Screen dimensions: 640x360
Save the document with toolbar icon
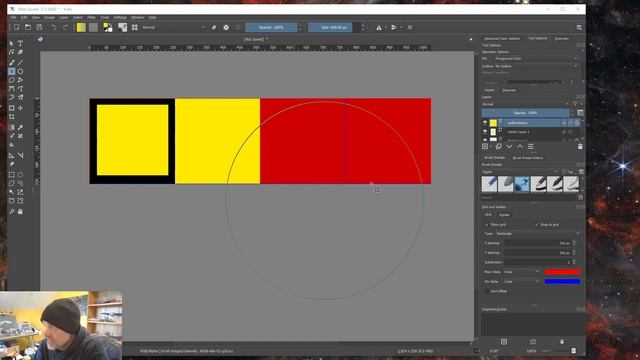[39, 27]
